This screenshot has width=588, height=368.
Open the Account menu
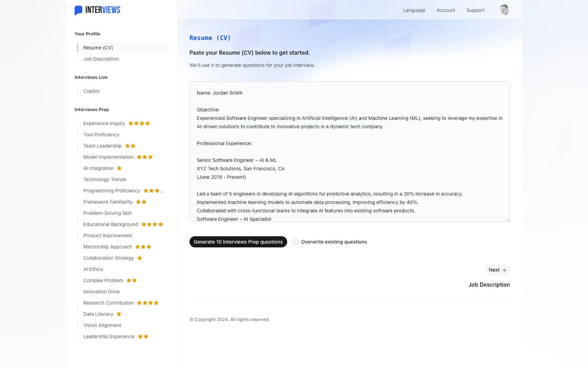tap(445, 10)
